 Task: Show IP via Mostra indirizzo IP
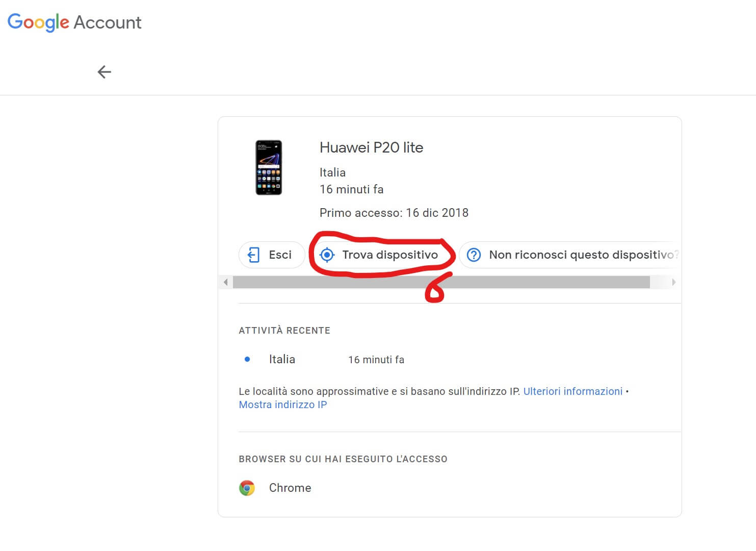click(283, 405)
